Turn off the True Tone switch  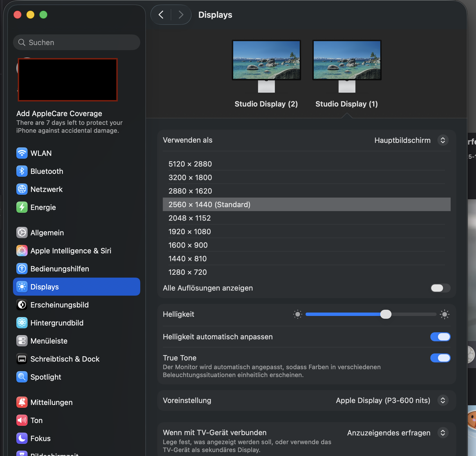[x=440, y=358]
